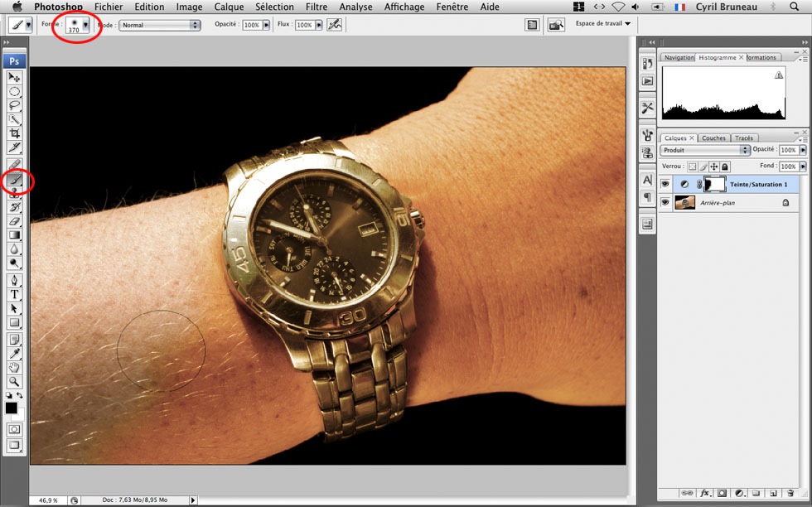Select the Notes tool
This screenshot has width=812, height=507.
point(15,340)
